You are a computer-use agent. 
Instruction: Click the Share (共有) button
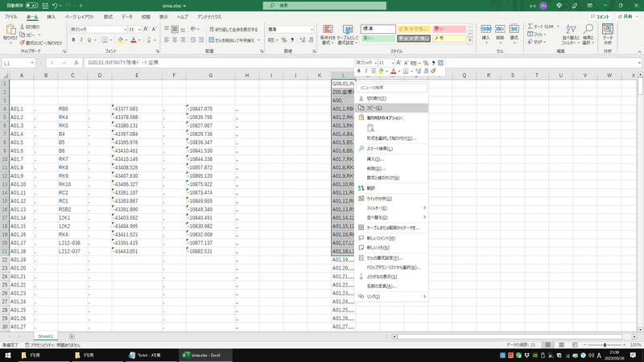coord(626,17)
